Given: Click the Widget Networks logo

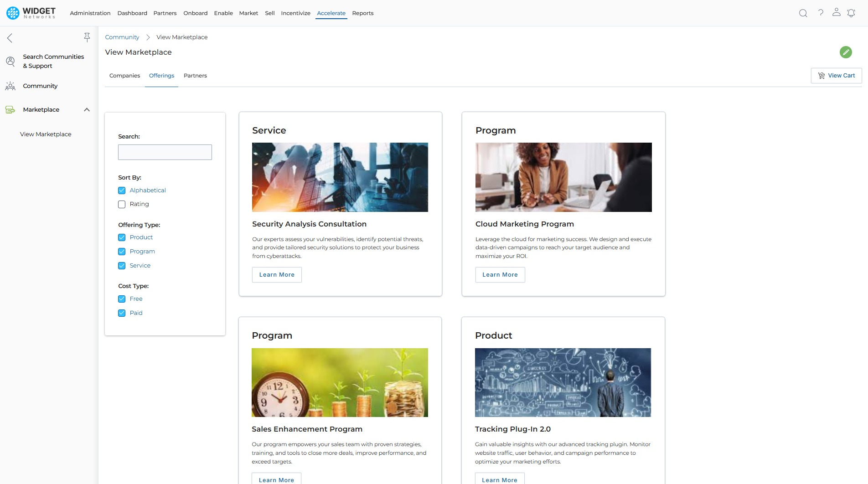Looking at the screenshot, I should [x=31, y=13].
